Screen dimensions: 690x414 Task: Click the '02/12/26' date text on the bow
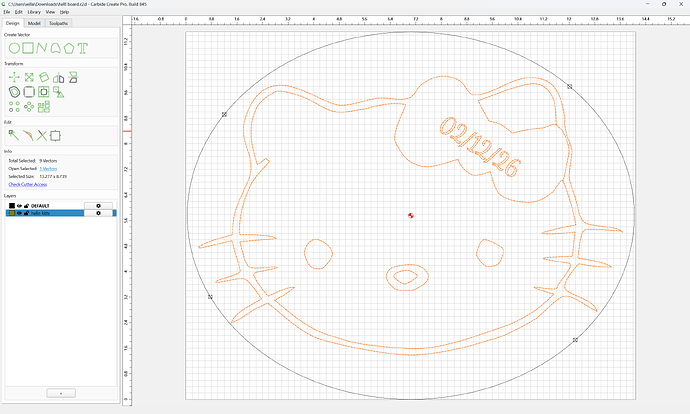pos(480,147)
